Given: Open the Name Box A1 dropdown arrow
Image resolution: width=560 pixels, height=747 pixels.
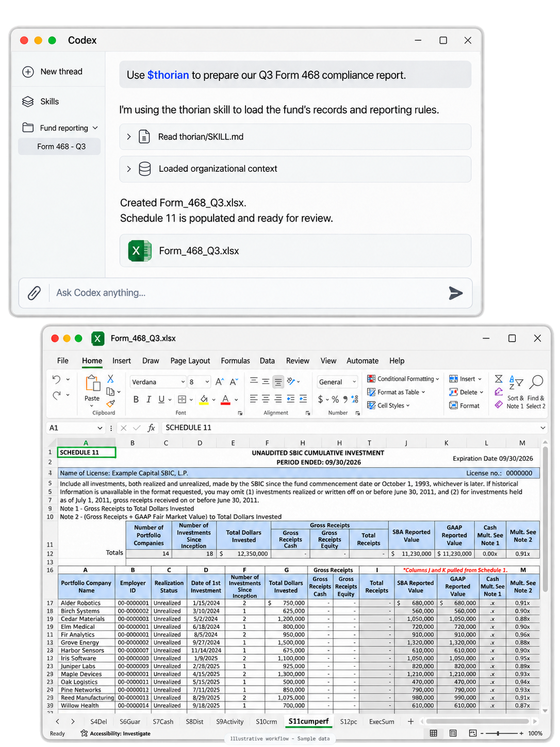Looking at the screenshot, I should pos(100,428).
